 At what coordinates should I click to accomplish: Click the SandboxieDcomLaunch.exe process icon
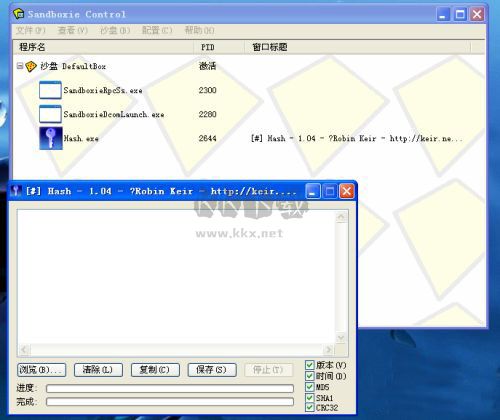[x=50, y=114]
